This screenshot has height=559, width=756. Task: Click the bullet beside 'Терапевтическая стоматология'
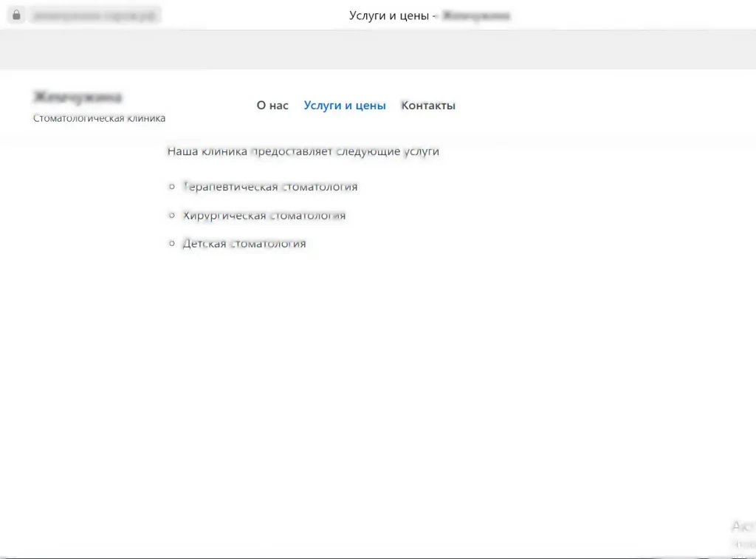point(172,187)
